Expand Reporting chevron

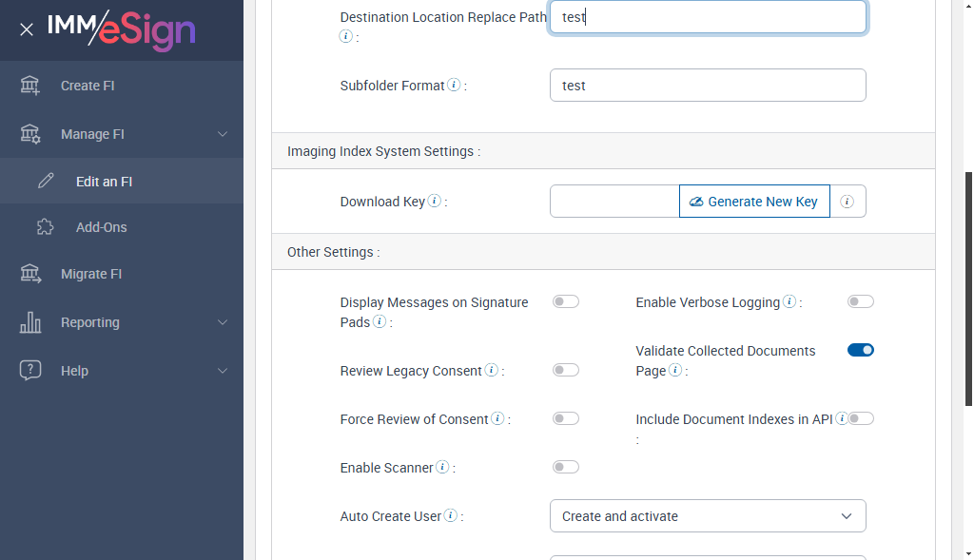(223, 322)
